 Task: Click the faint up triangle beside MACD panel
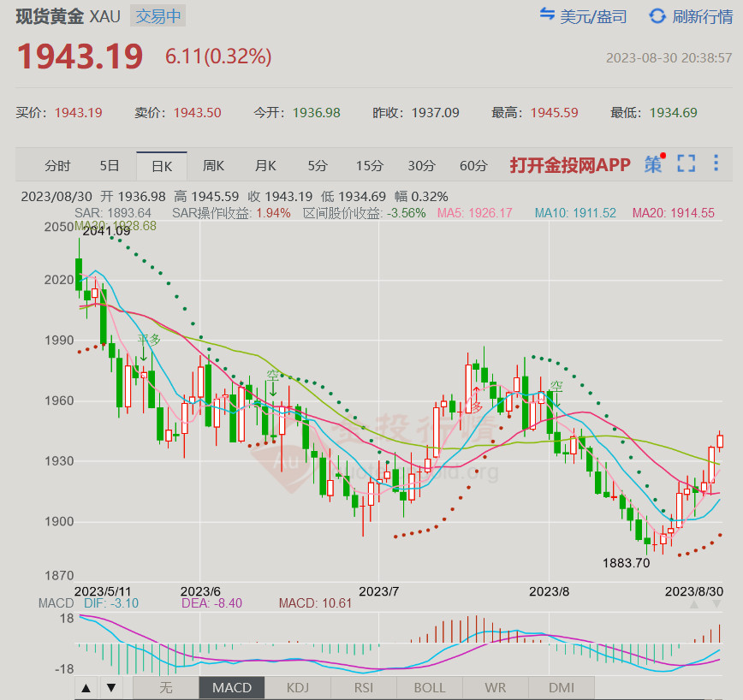click(x=694, y=604)
